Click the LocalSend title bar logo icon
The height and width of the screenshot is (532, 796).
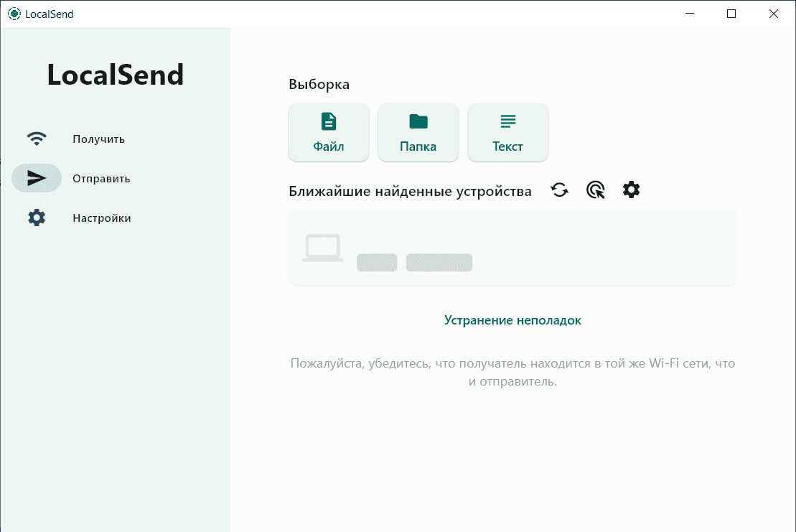(14, 14)
